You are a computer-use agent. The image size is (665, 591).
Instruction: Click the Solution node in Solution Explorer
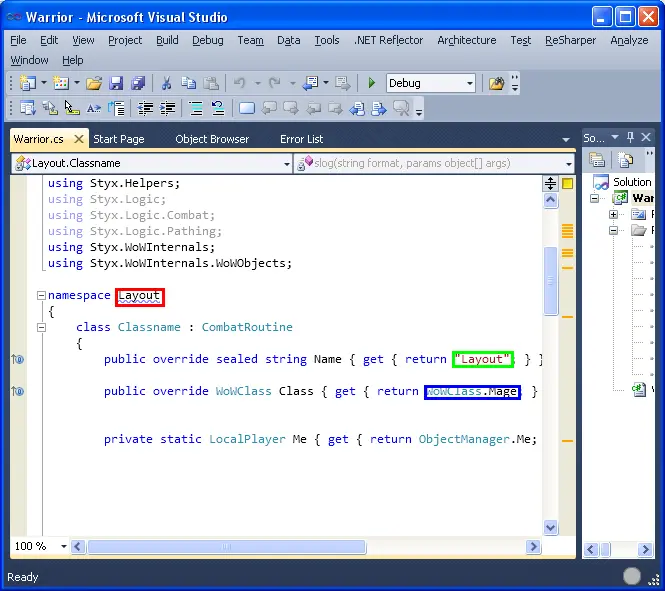(x=623, y=182)
